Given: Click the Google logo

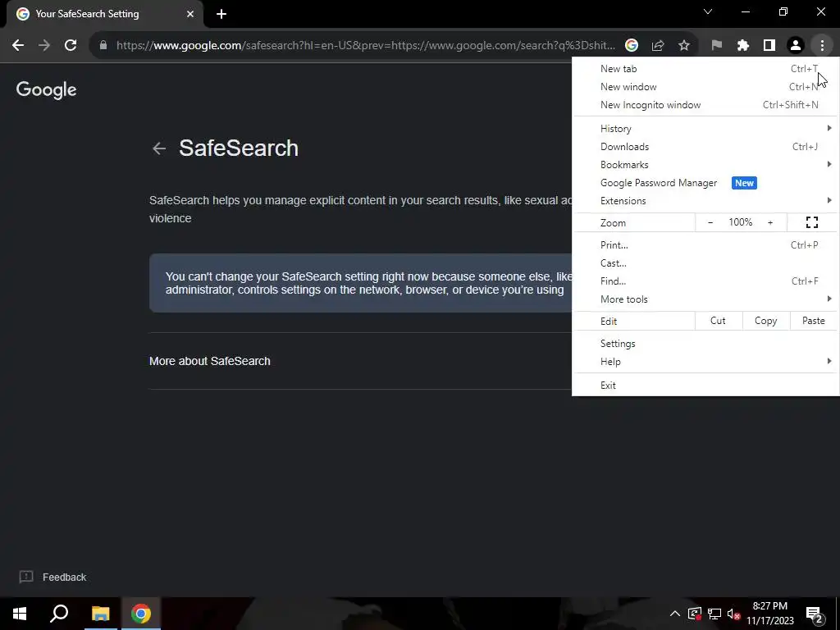Looking at the screenshot, I should pyautogui.click(x=46, y=89).
